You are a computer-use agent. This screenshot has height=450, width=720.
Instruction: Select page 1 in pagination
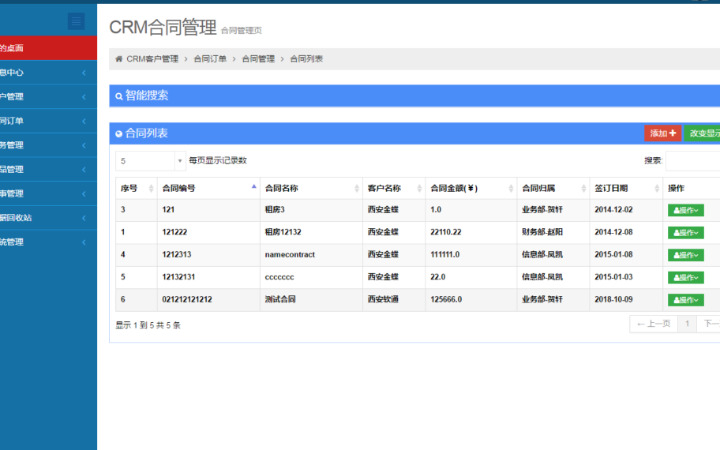pyautogui.click(x=687, y=324)
